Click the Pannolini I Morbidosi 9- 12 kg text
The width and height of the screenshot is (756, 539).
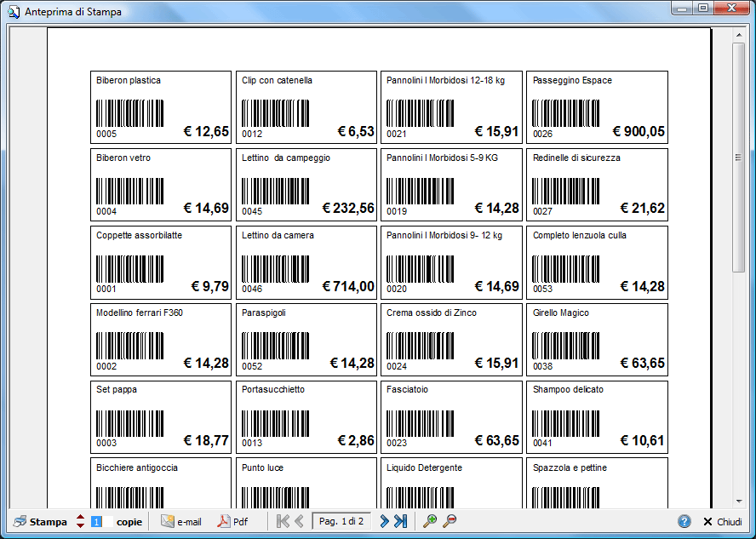[x=444, y=235]
